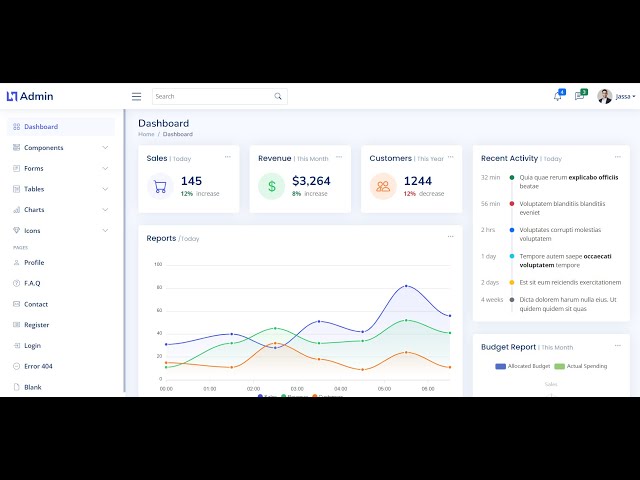Open the Components sidebar menu
Image resolution: width=640 pixels, height=480 pixels.
61,147
